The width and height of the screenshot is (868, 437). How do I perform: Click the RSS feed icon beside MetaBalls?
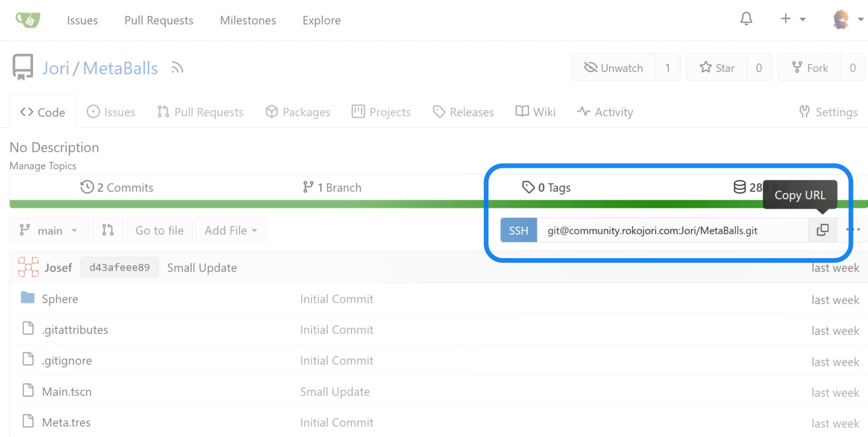coord(177,68)
